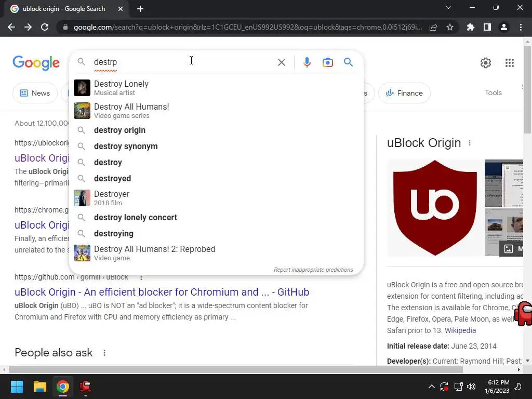Viewport: 532px width, 399px height.
Task: Reload the current page
Action: 45,27
